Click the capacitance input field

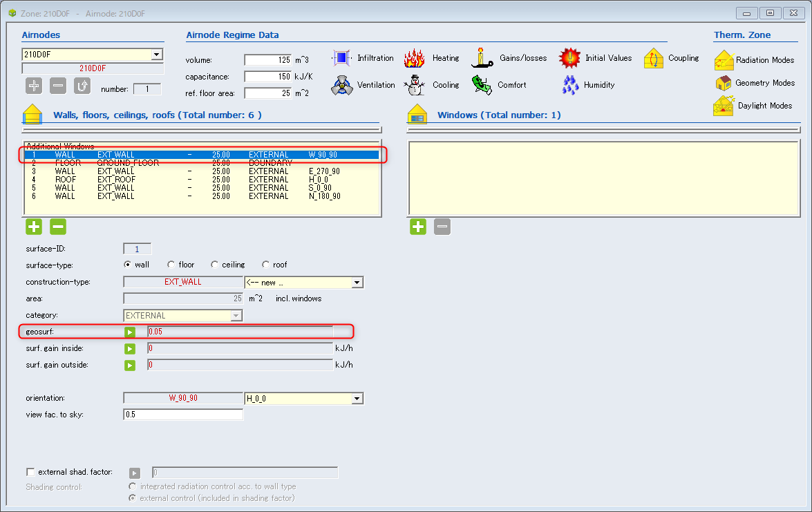268,77
